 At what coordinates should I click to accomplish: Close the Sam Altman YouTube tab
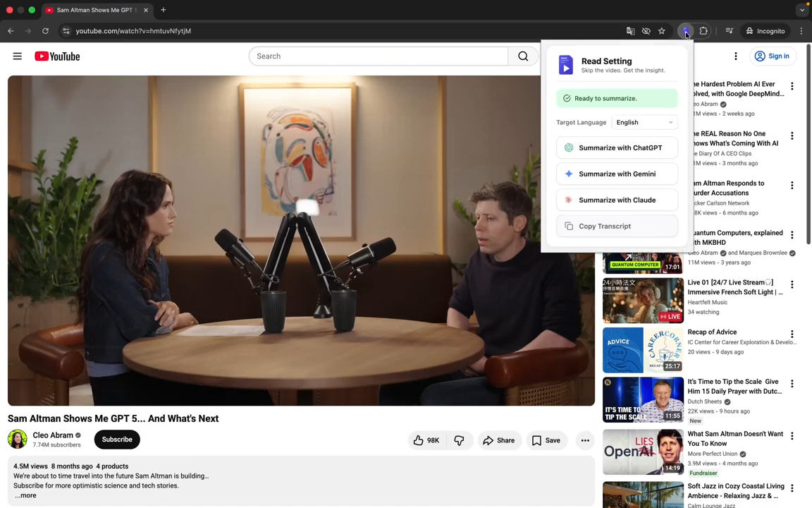pyautogui.click(x=145, y=10)
